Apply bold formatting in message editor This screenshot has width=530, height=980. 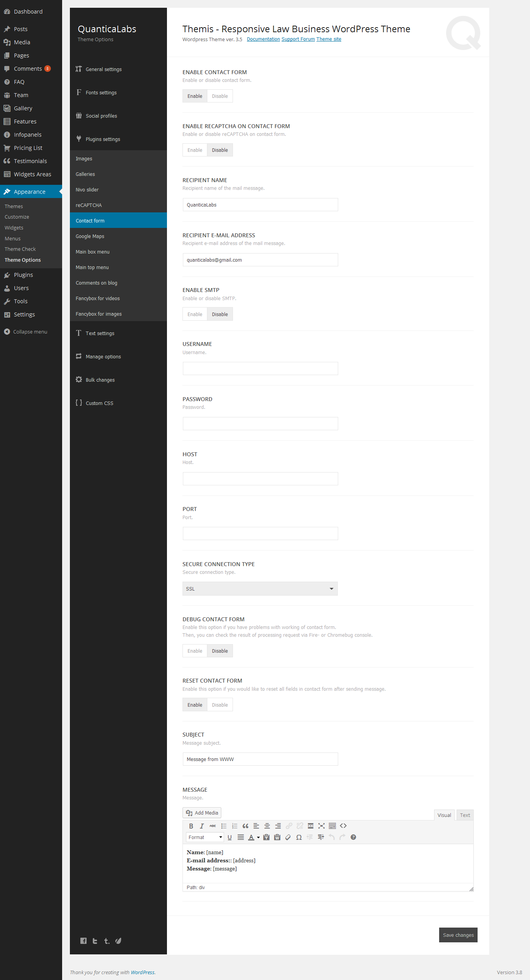point(191,826)
